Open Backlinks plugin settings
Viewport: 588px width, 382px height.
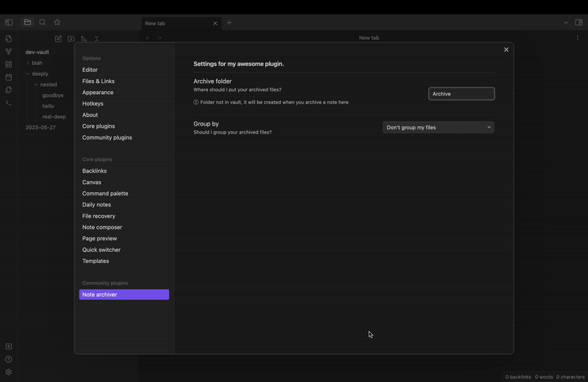[95, 170]
